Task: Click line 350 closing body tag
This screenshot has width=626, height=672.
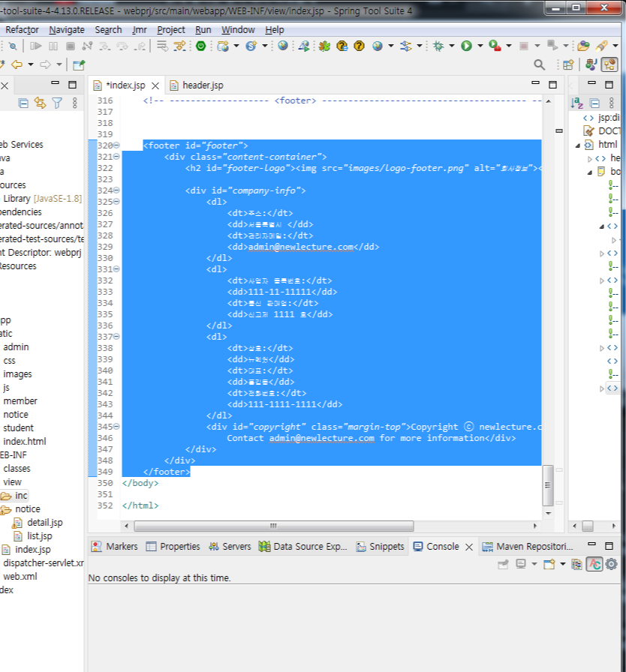Action: (140, 483)
